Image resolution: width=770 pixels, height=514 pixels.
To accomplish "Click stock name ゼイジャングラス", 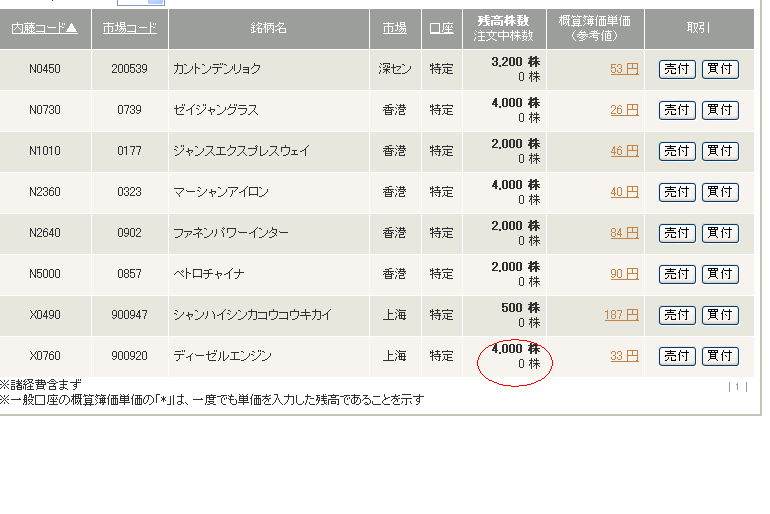I will click(x=216, y=110).
